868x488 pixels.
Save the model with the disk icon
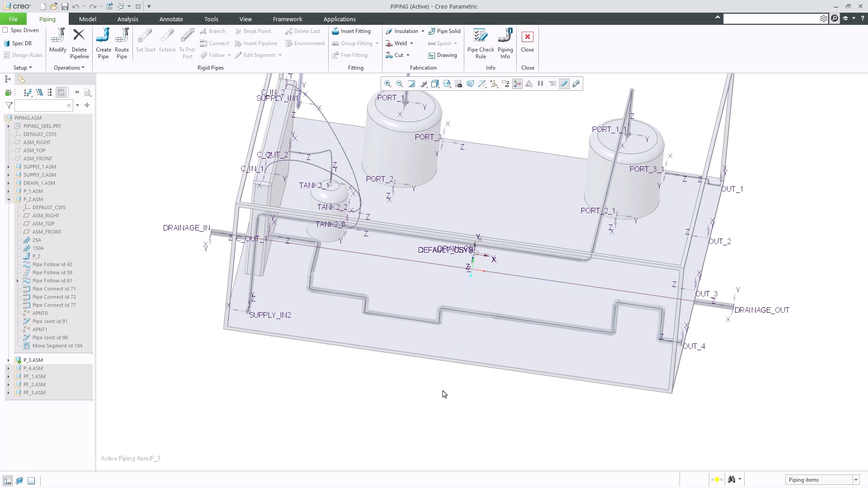pos(65,6)
